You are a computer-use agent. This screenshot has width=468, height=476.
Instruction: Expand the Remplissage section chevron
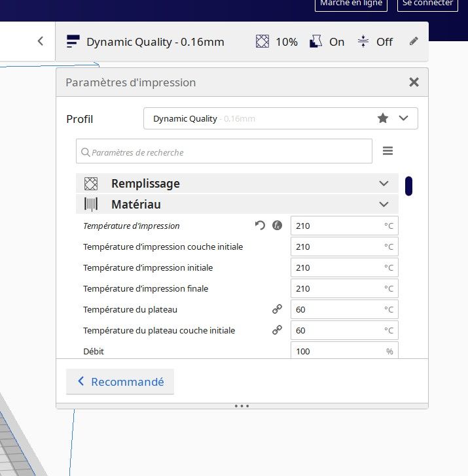(384, 183)
